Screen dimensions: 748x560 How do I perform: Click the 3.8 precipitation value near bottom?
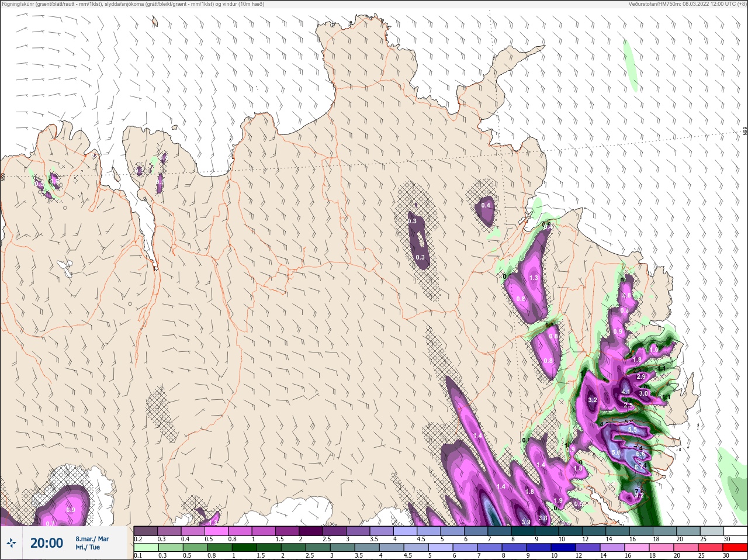coord(542,518)
